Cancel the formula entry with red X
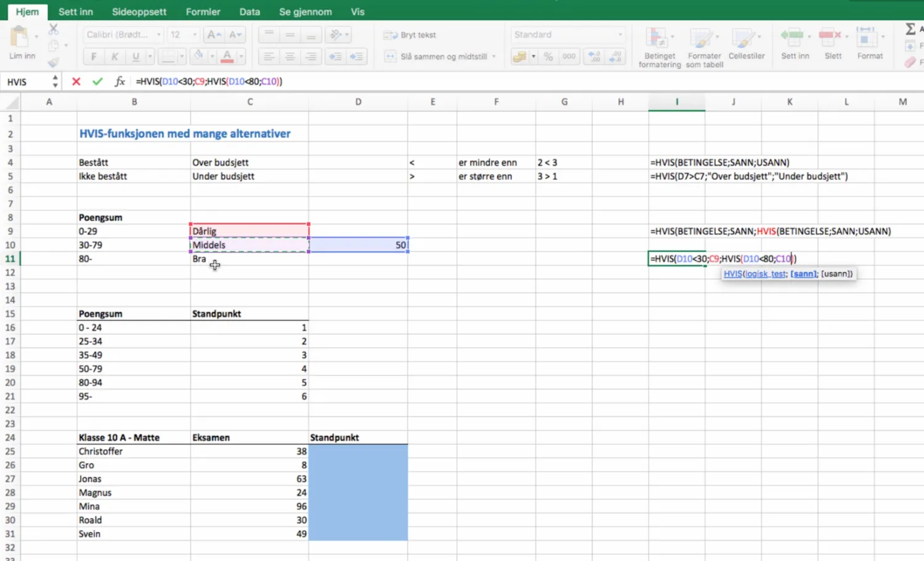924x561 pixels. (76, 81)
